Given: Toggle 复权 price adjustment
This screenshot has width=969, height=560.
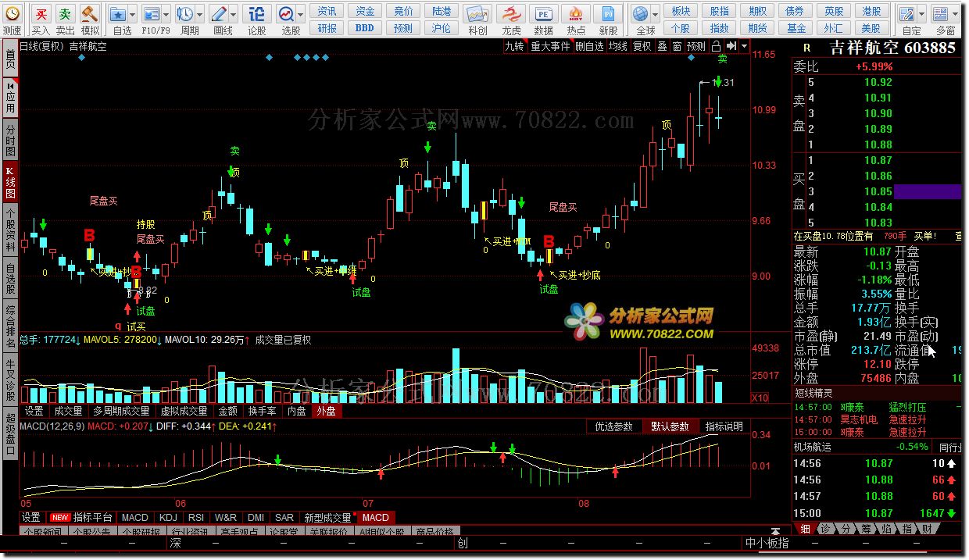Looking at the screenshot, I should pyautogui.click(x=642, y=46).
